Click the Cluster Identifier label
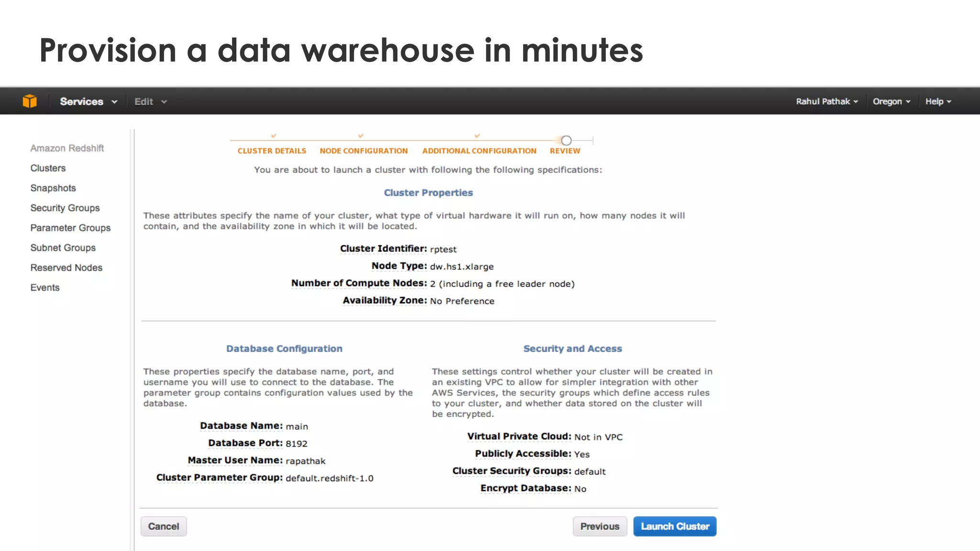The height and width of the screenshot is (551, 980). point(383,249)
